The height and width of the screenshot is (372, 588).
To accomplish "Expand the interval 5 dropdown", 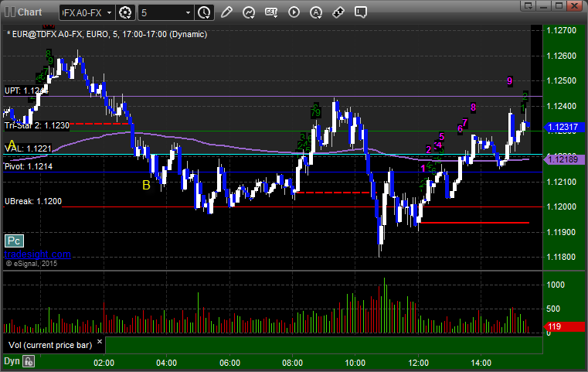I will [189, 13].
